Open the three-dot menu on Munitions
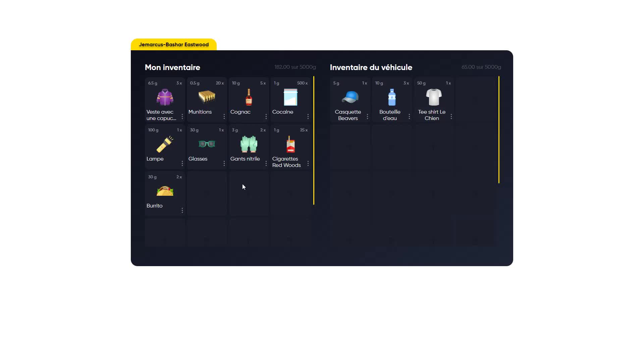Viewport: 644px width, 362px height. click(224, 116)
